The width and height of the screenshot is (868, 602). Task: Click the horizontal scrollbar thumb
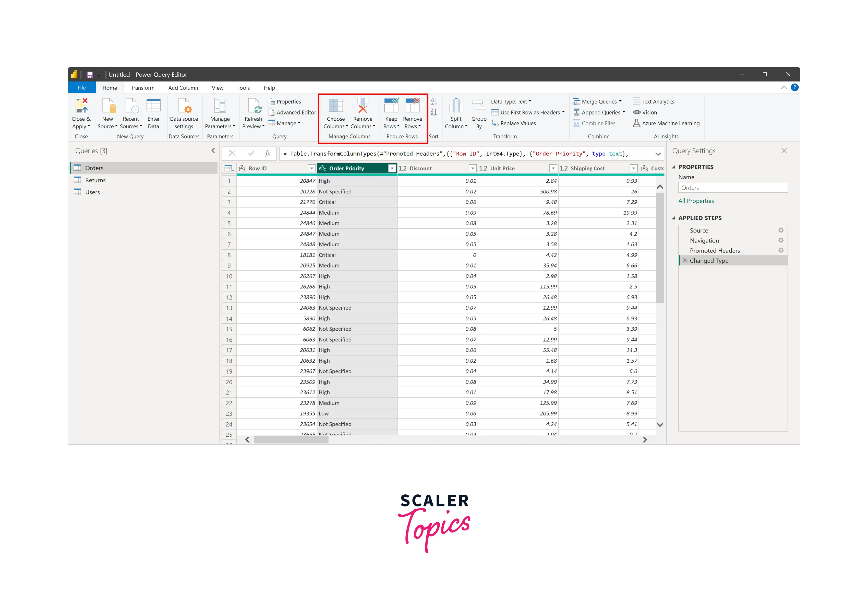(291, 439)
